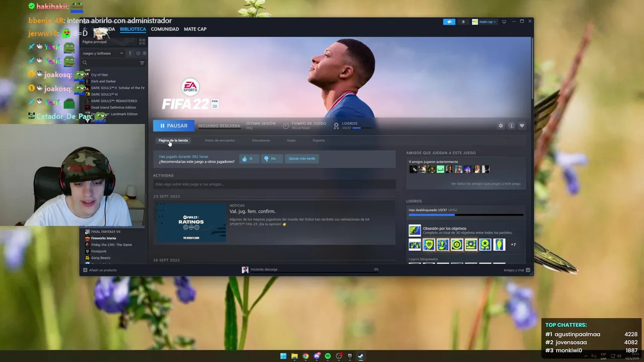Open Obsesión por los objetivos achievement icon
This screenshot has width=644, height=362.
[x=415, y=230]
